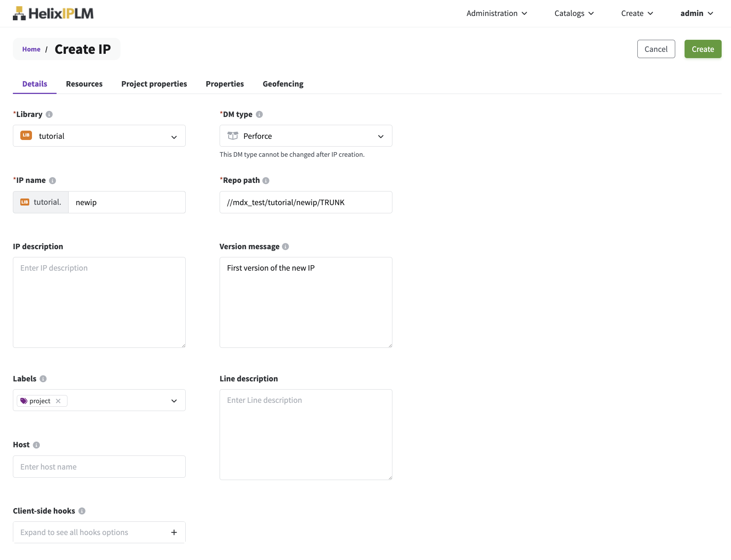Remove the project label tag
This screenshot has width=731, height=560.
coord(58,401)
